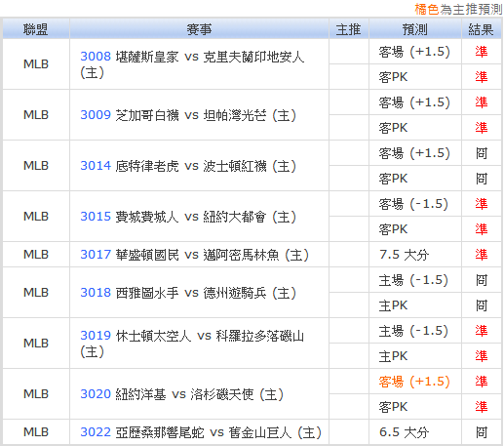Click red 準 result for 3020 客場 (+1.5)
This screenshot has height=446, width=504.
(x=482, y=382)
